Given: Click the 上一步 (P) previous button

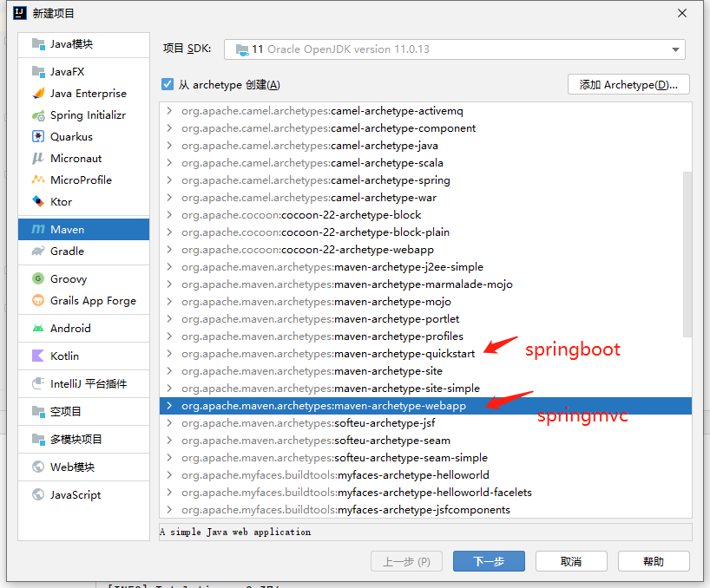Looking at the screenshot, I should coord(406,561).
